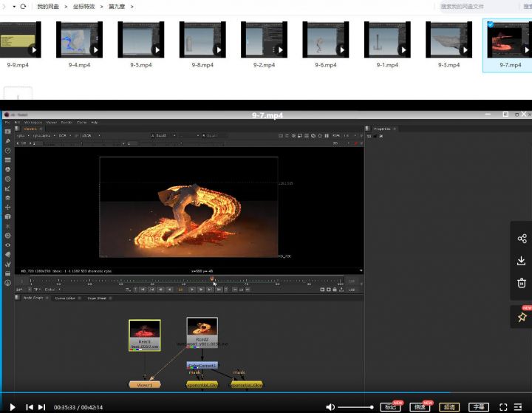Open the viewer rgba channel dropdown
Viewport: 532px width, 413px height.
tap(23, 136)
